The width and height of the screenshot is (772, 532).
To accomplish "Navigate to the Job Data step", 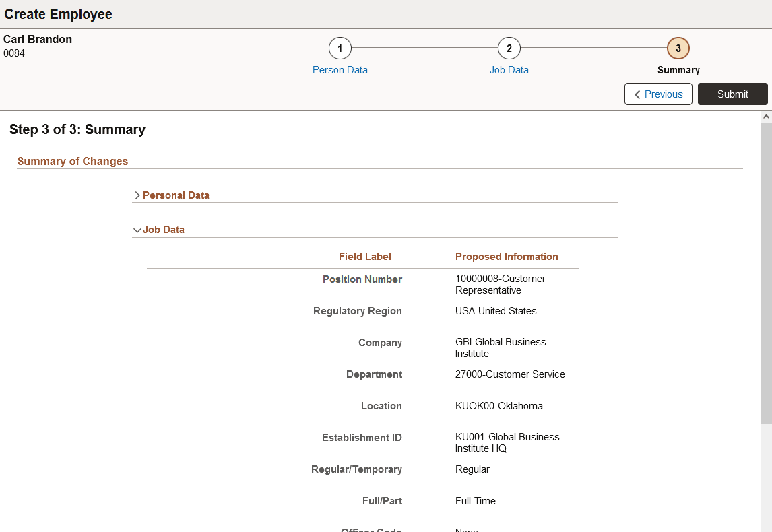I will [509, 69].
